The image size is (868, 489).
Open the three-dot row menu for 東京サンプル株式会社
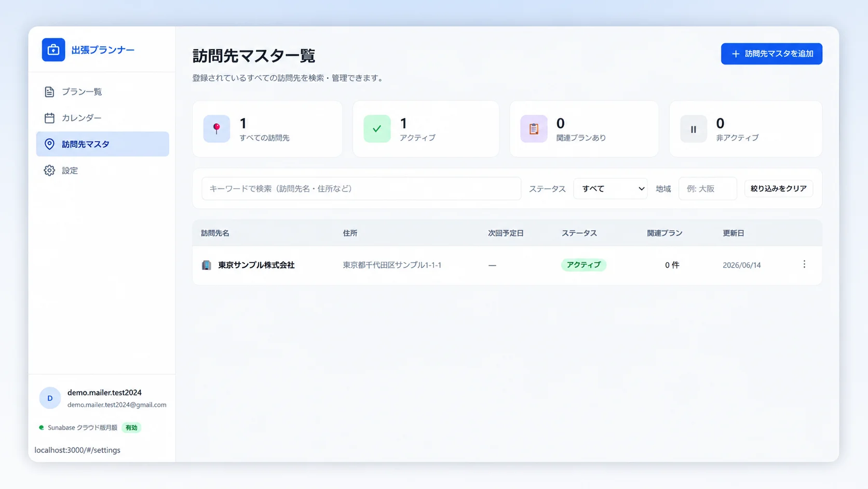click(x=804, y=265)
